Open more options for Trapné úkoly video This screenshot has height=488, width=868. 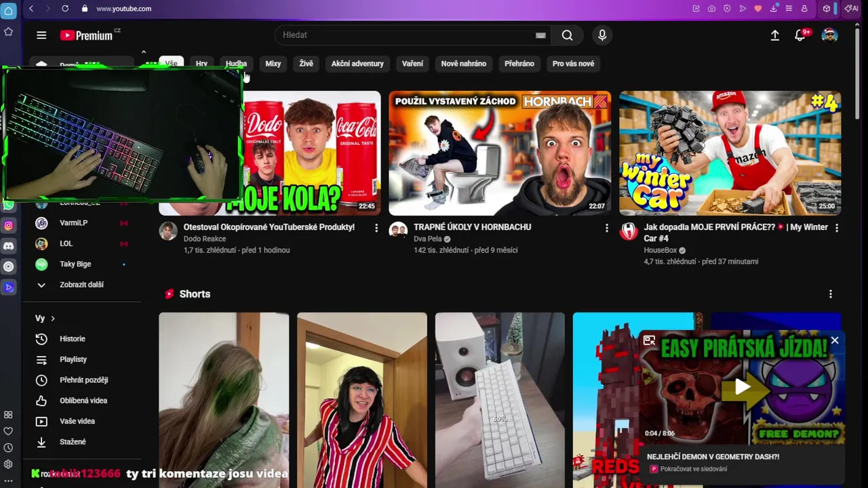607,228
